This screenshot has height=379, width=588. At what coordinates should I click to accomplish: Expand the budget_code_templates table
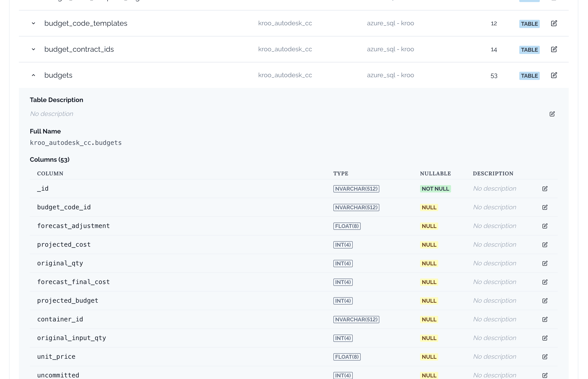33,23
